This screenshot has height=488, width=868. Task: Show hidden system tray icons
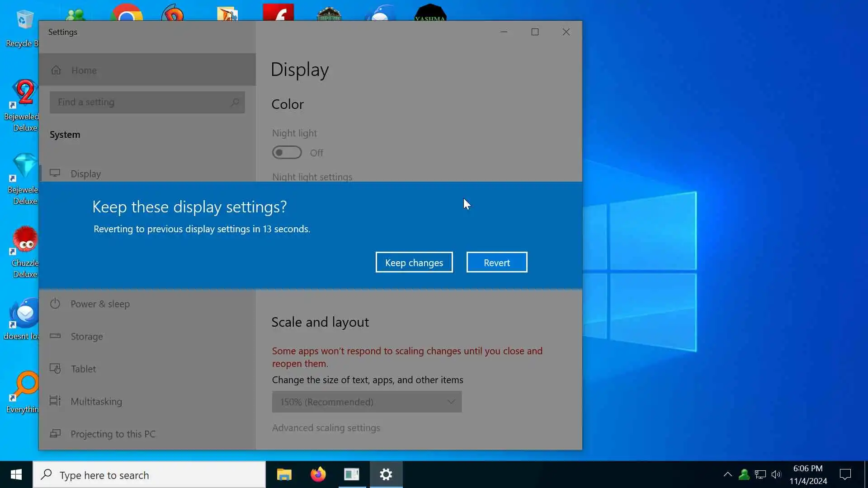[x=727, y=474]
